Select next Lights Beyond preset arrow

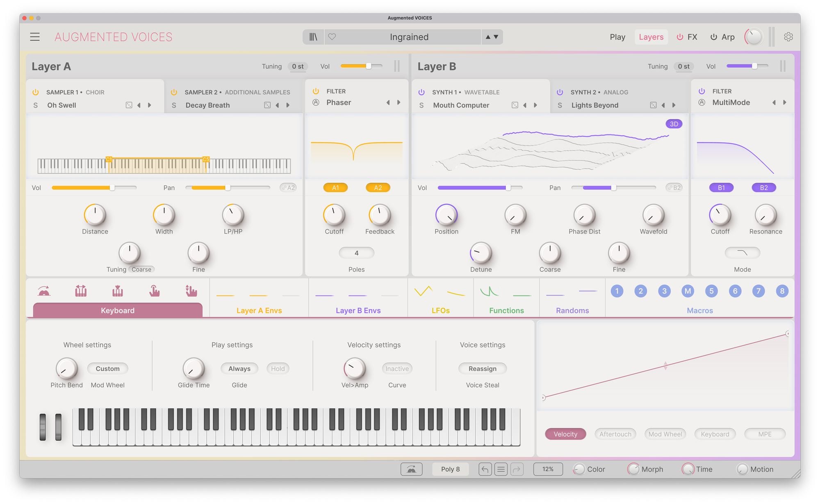click(x=674, y=105)
